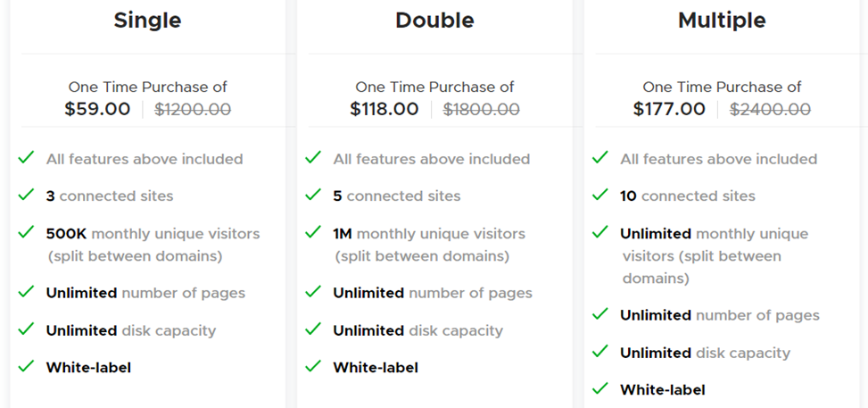The height and width of the screenshot is (408, 868).
Task: Click Double plan's Unlimited number of pages text
Action: (x=433, y=293)
